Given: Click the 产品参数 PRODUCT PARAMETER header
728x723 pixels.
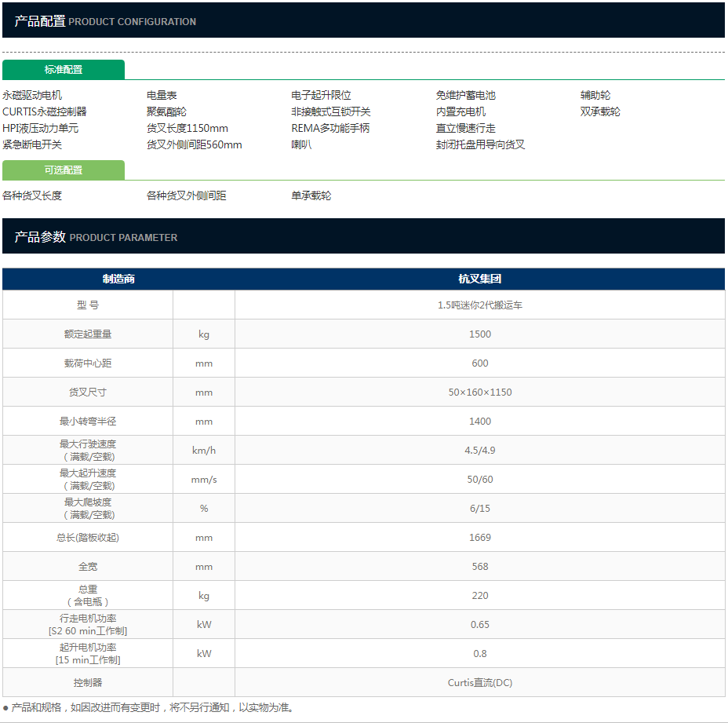Looking at the screenshot, I should [x=96, y=237].
